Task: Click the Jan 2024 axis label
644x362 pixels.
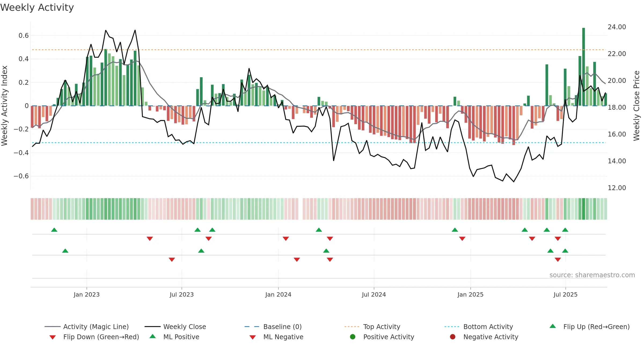Action: click(278, 294)
